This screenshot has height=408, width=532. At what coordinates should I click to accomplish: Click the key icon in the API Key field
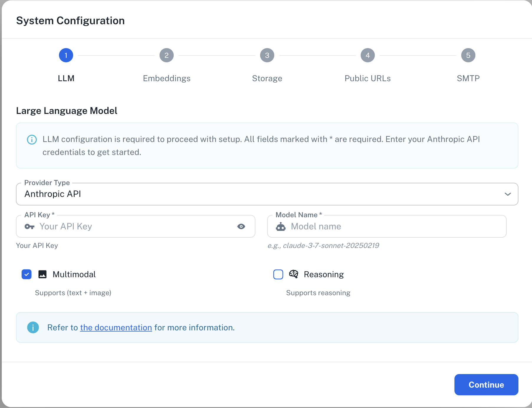[x=30, y=226]
